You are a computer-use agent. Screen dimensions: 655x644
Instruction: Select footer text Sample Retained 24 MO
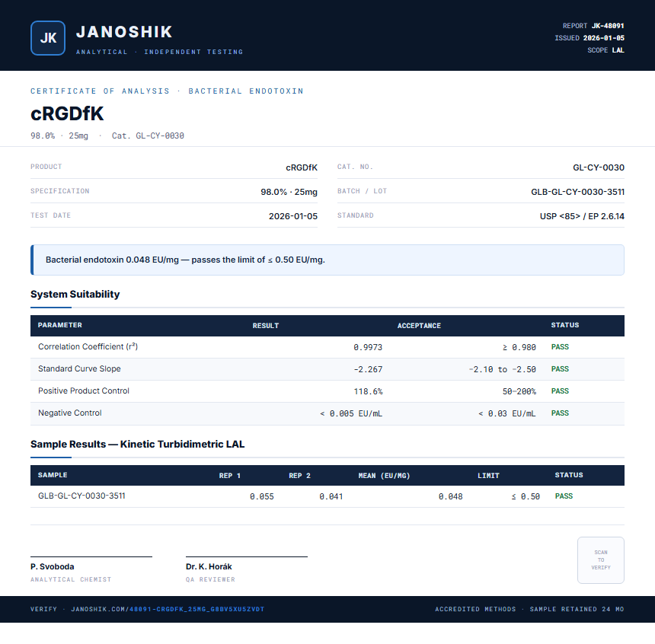[x=577, y=609]
